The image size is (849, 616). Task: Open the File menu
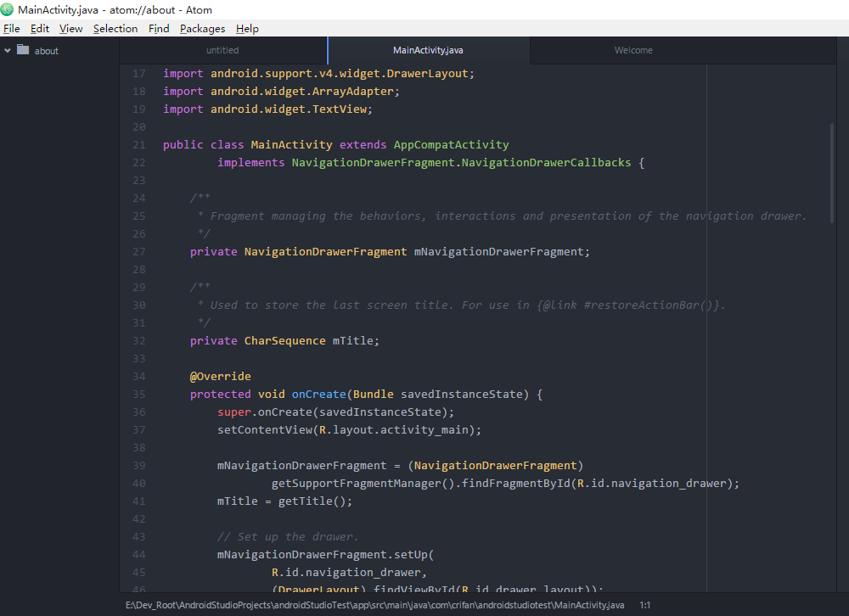(x=11, y=29)
